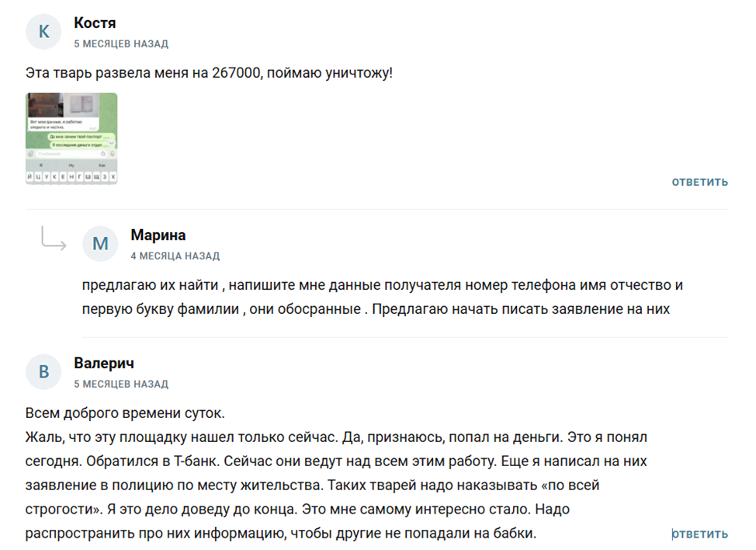Click the reply thread arrow before Марина
The height and width of the screenshot is (550, 756).
pyautogui.click(x=53, y=239)
